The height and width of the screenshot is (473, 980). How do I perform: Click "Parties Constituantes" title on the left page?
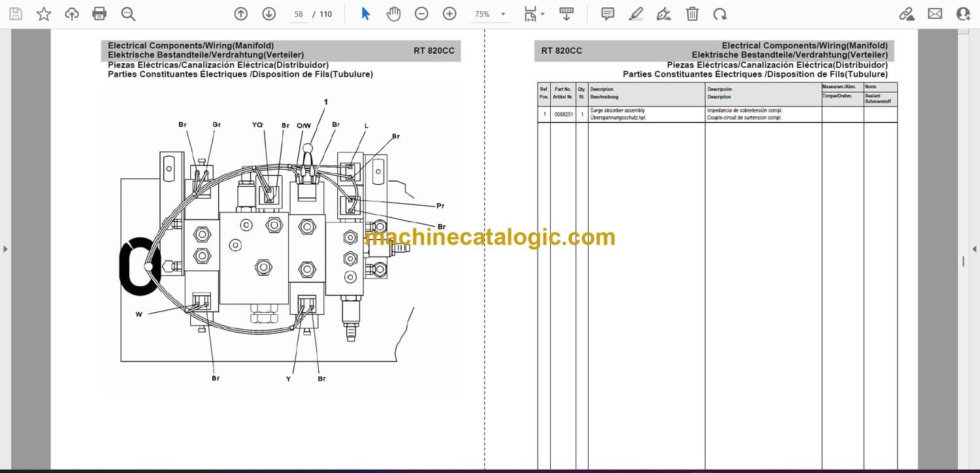click(x=153, y=74)
